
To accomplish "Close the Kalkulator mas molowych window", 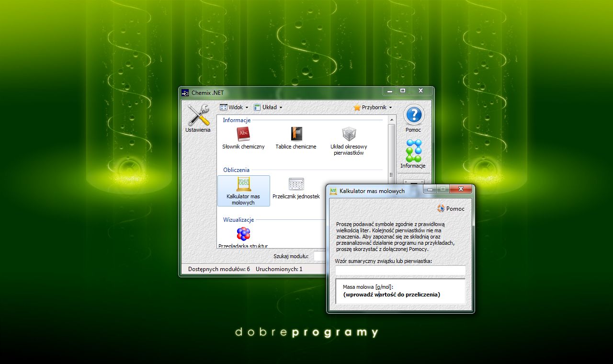I will (x=462, y=189).
